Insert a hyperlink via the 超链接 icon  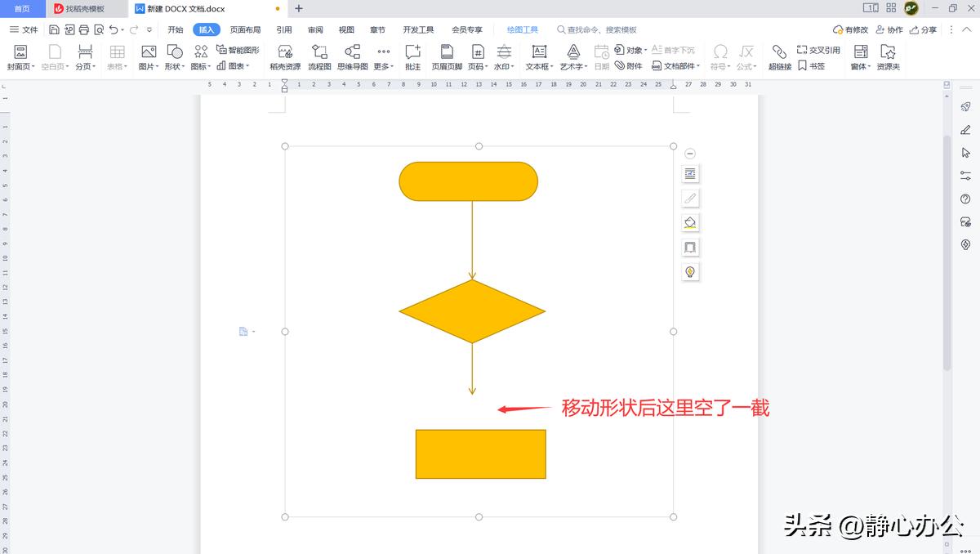779,57
